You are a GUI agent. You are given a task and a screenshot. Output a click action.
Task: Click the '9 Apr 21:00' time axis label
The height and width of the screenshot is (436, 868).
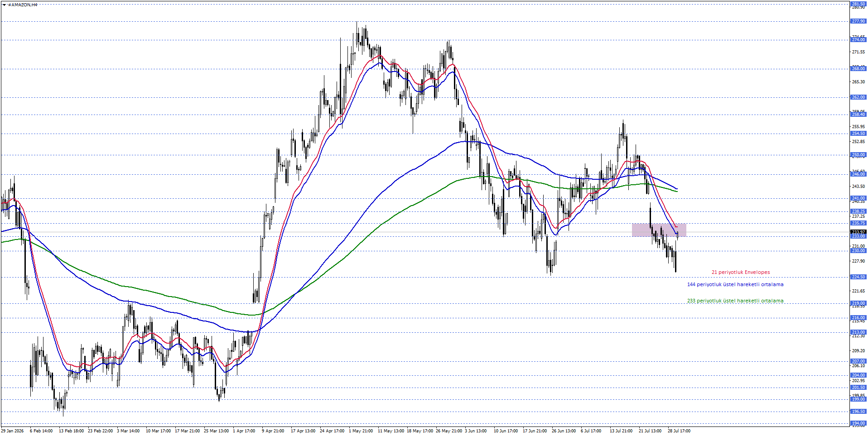click(273, 431)
